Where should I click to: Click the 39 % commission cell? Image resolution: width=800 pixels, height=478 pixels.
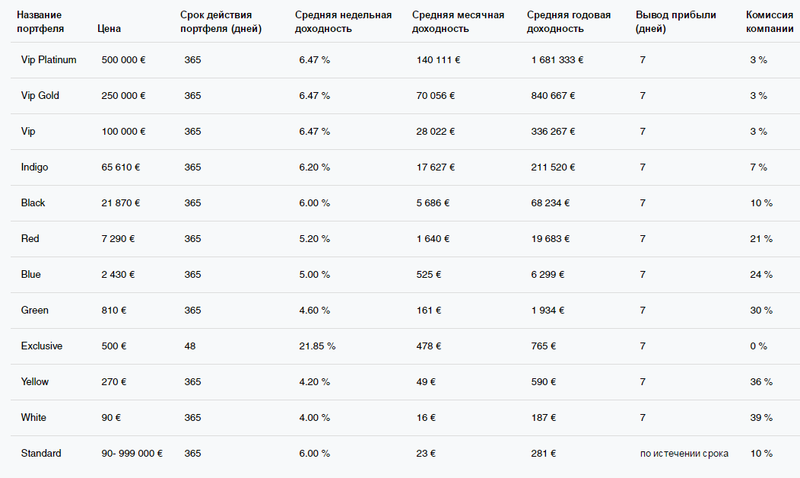tap(761, 417)
